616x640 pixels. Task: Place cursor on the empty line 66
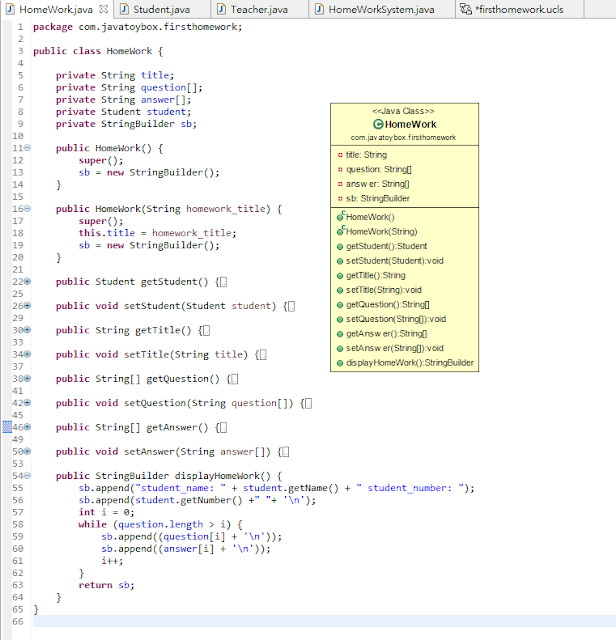324,621
